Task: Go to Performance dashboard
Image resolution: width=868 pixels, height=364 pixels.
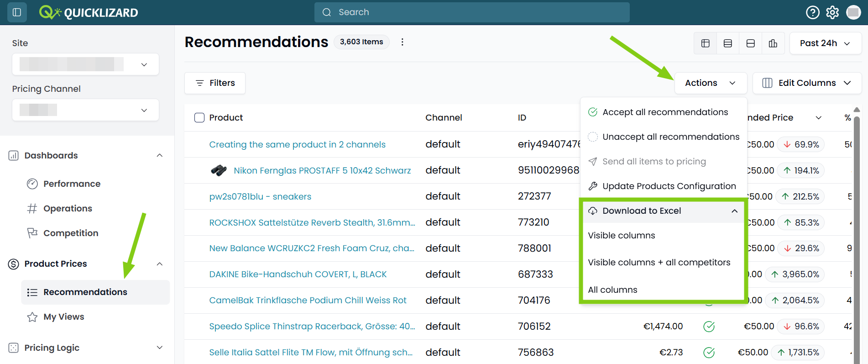Action: [72, 184]
